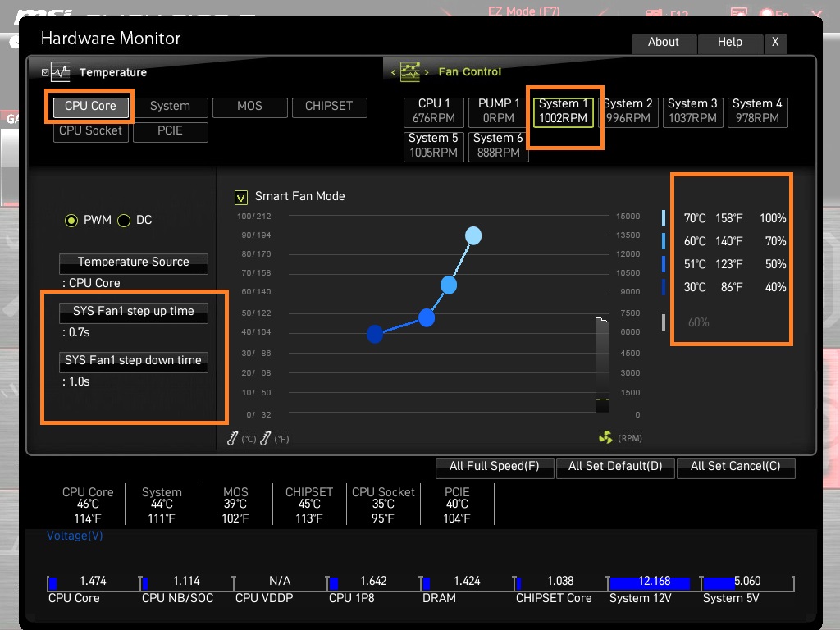Screen dimensions: 840x630
Task: Select CPU Socket temperature button
Action: pyautogui.click(x=90, y=131)
